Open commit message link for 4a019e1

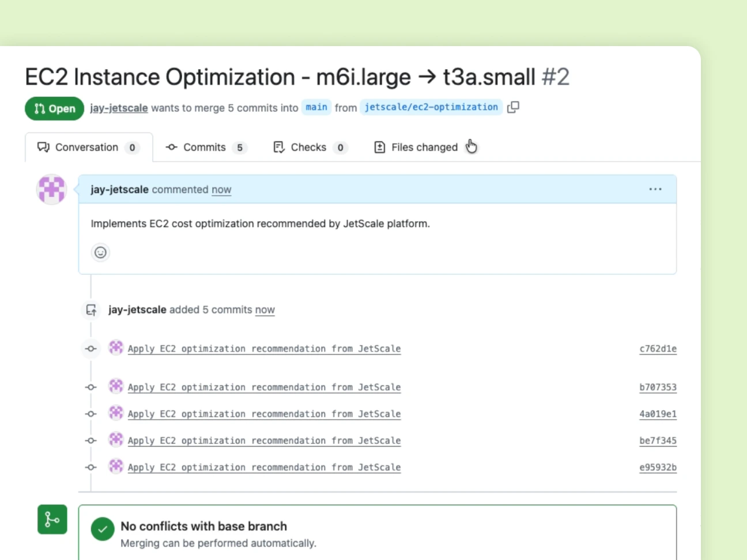click(x=264, y=414)
